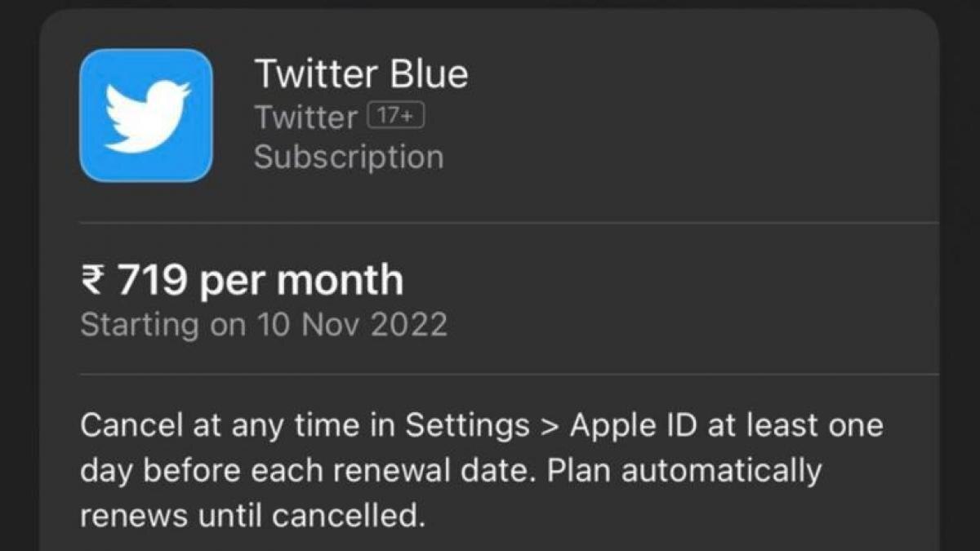Click the 'Starting on' text

click(x=163, y=325)
